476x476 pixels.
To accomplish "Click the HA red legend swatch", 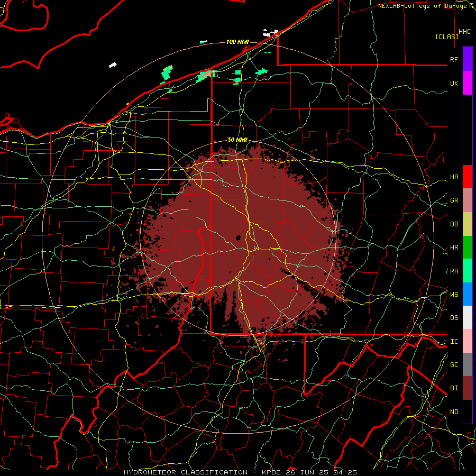I will tap(467, 177).
